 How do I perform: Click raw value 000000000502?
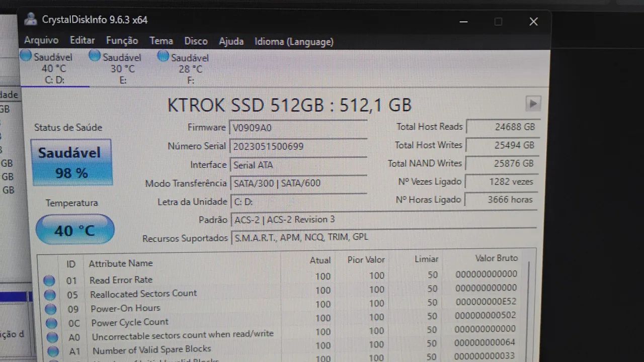(486, 315)
